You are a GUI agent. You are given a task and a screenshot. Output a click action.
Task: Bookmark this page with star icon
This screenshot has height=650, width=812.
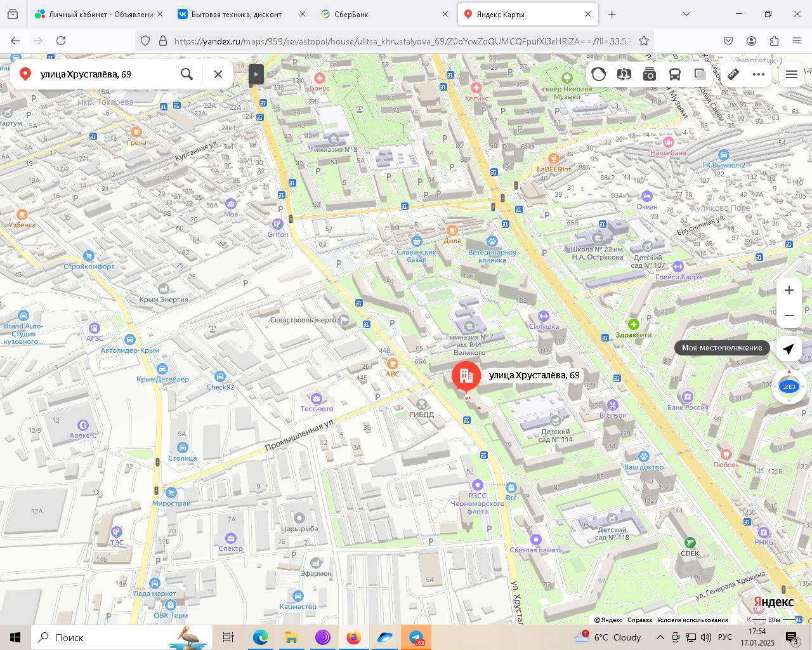click(644, 41)
